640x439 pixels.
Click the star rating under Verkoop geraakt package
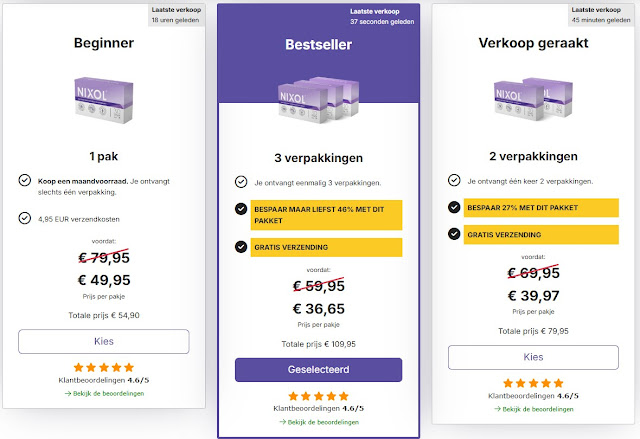click(531, 383)
